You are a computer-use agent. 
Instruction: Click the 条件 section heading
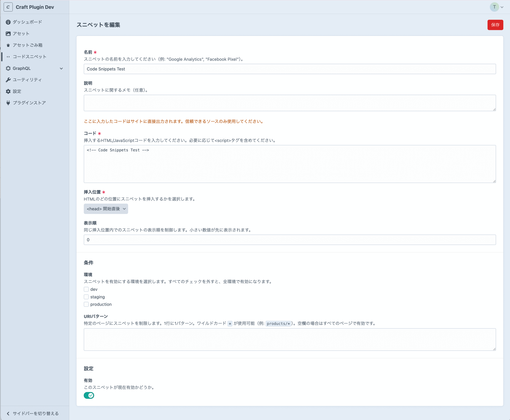89,263
